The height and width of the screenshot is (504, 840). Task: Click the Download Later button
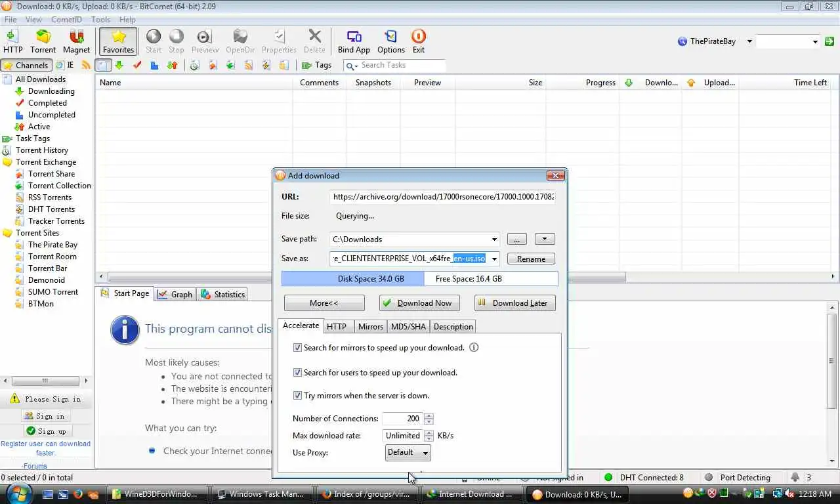(x=515, y=303)
